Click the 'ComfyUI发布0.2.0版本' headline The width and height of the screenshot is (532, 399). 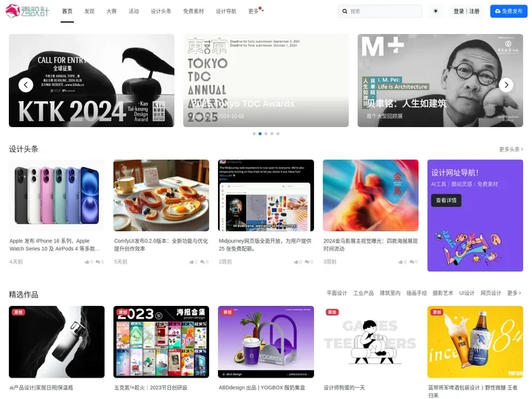pyautogui.click(x=161, y=245)
